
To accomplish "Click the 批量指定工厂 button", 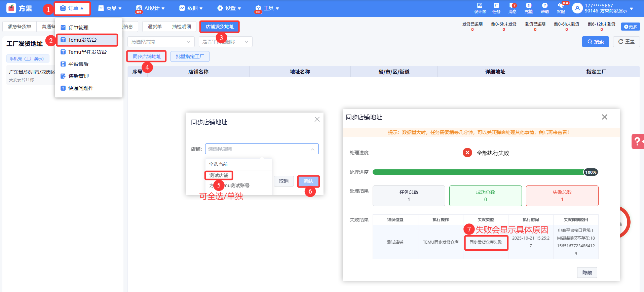I will [x=190, y=56].
